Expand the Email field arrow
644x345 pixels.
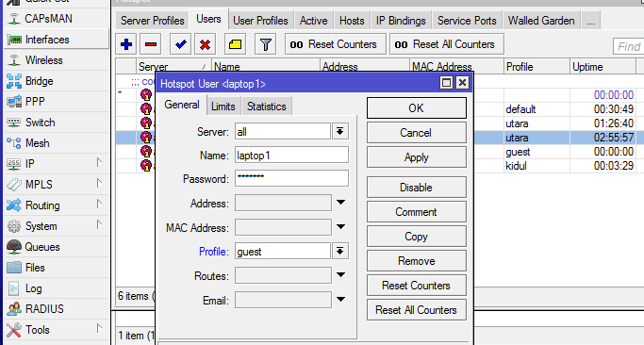[341, 300]
